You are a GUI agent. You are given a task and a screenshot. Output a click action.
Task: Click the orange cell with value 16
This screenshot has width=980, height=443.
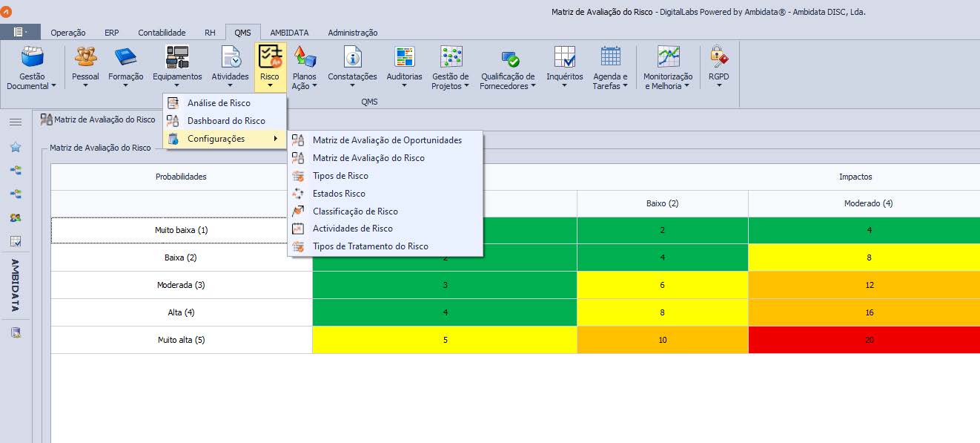click(x=864, y=312)
